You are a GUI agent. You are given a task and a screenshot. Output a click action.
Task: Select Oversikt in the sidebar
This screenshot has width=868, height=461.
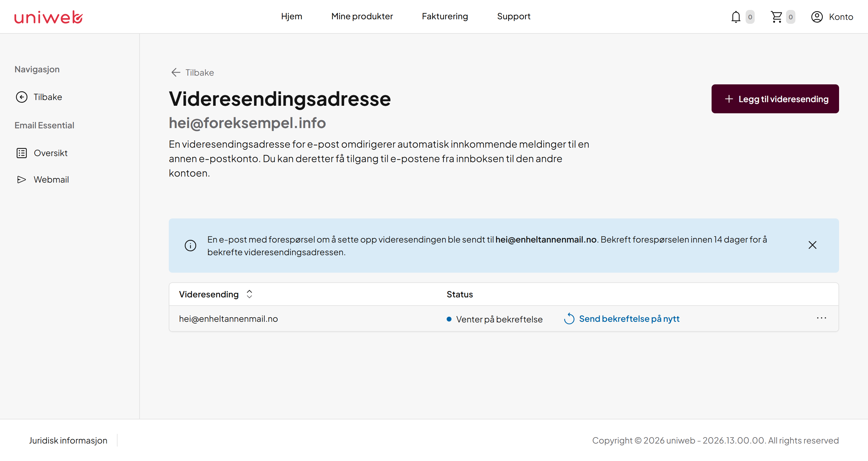(x=51, y=153)
